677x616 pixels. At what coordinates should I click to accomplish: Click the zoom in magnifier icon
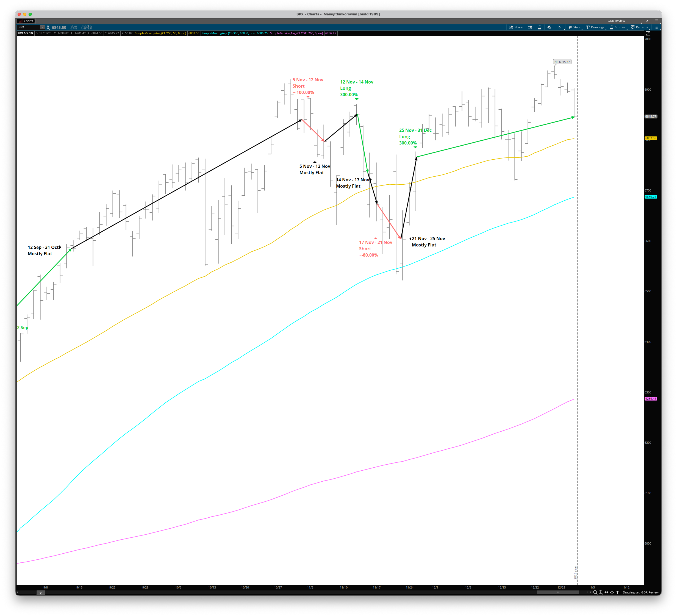[601, 592]
